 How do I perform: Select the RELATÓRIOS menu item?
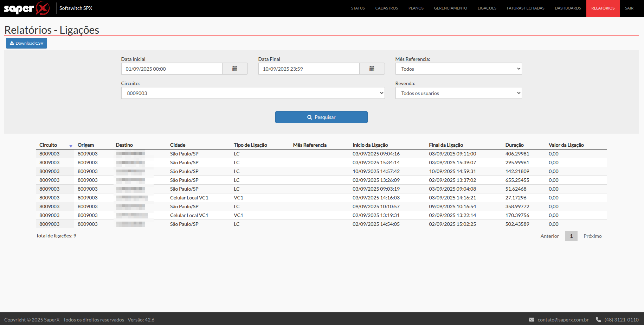pos(603,8)
